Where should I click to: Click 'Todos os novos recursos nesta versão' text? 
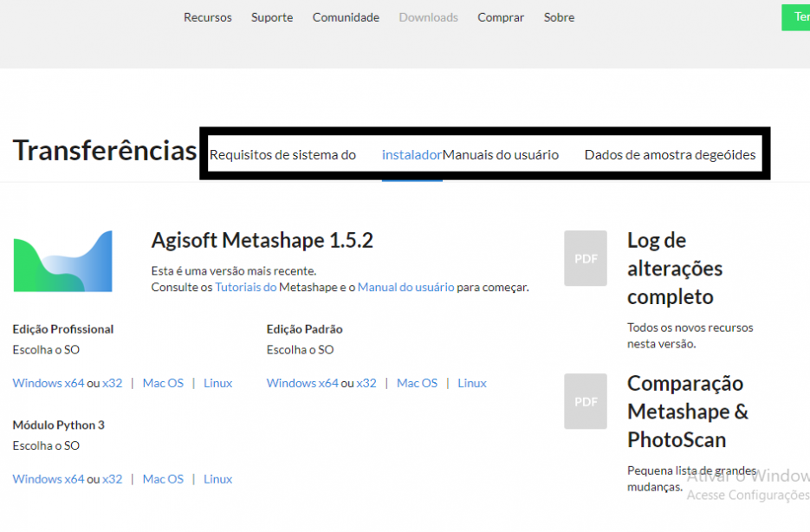(x=690, y=335)
